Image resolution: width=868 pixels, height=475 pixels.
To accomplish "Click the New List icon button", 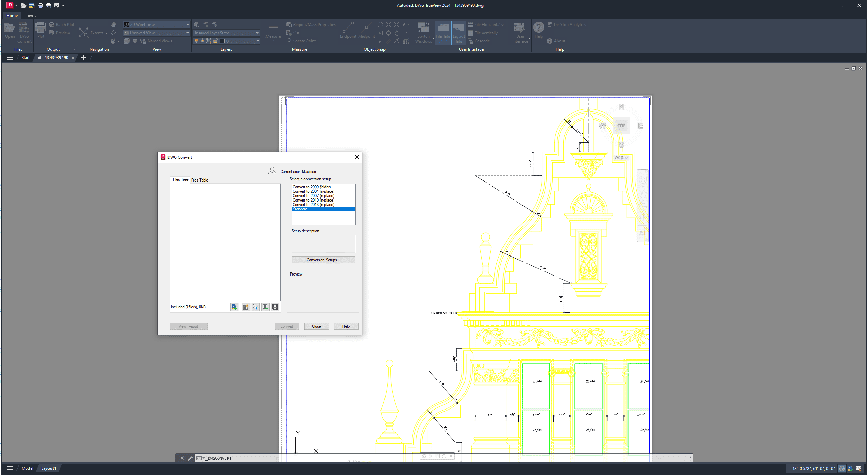I will click(x=246, y=307).
